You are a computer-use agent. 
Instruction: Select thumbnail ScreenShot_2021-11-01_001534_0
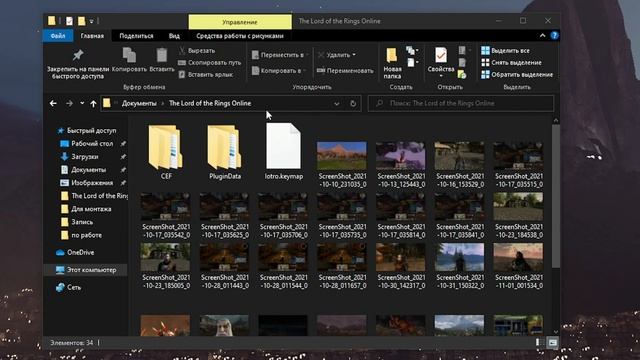coord(518,266)
